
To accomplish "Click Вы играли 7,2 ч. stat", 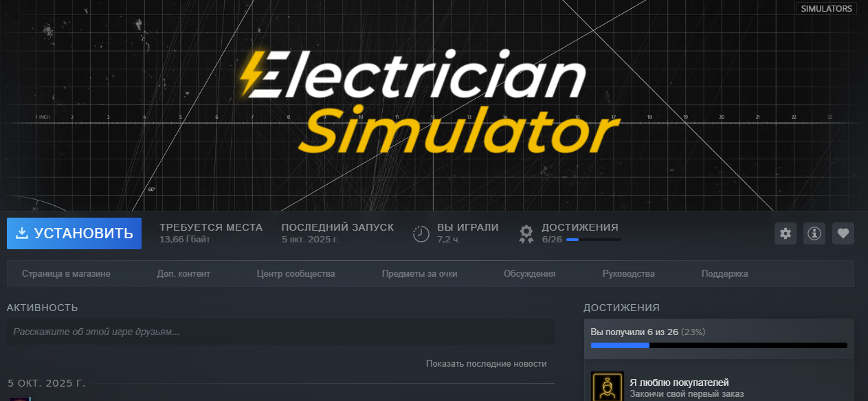I will point(456,233).
